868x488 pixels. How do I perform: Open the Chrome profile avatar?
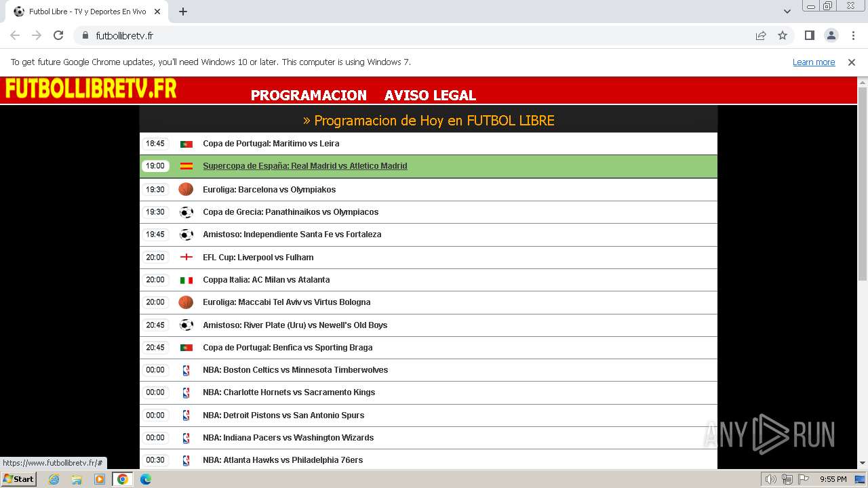pos(831,35)
